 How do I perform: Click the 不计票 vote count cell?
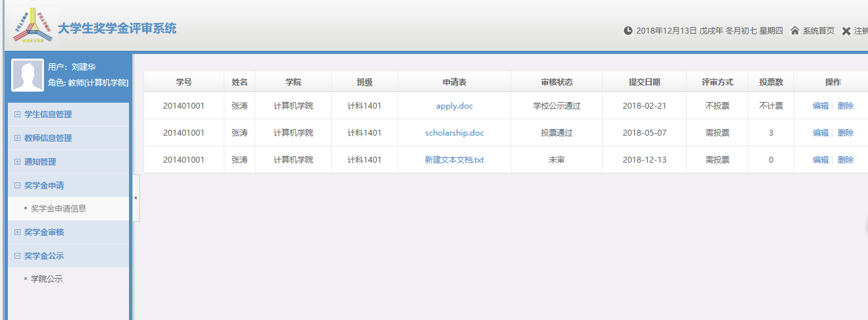pos(771,105)
